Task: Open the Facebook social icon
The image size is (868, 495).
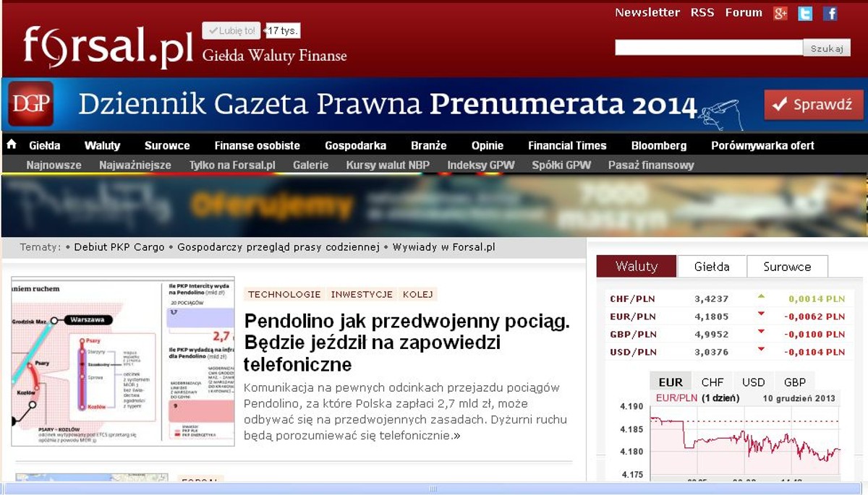Action: click(830, 13)
